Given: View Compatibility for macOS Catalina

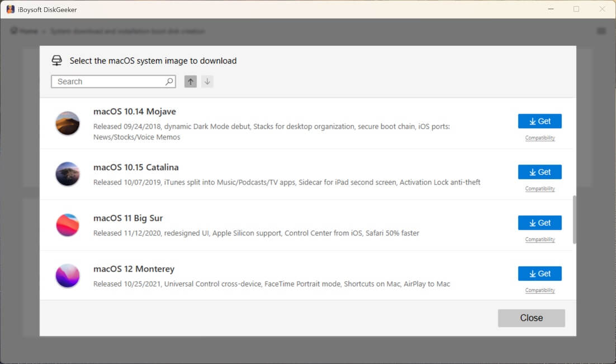Looking at the screenshot, I should [540, 189].
